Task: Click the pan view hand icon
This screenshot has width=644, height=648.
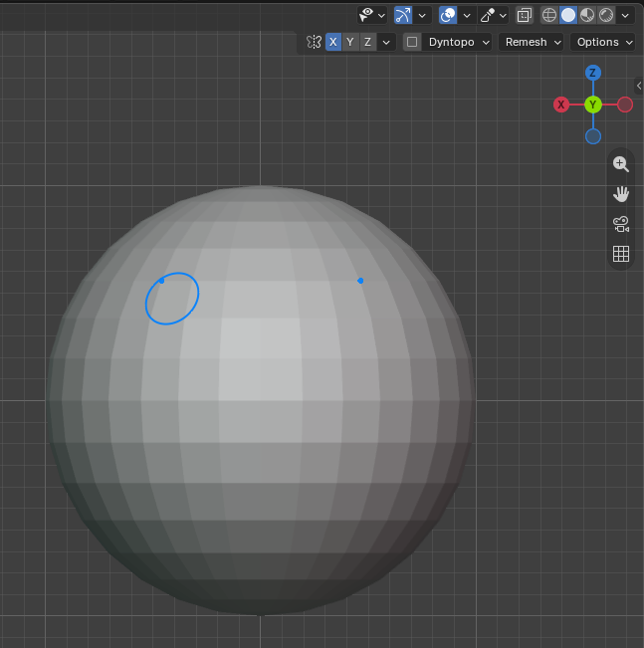Action: [x=620, y=194]
